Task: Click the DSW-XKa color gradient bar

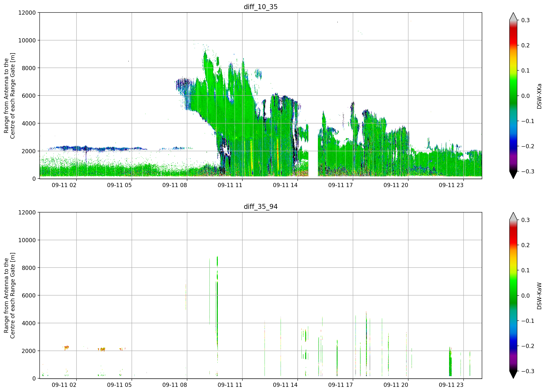Action: pos(513,96)
